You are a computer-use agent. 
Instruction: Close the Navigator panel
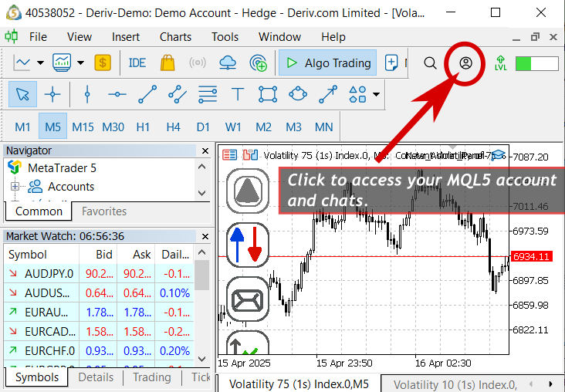(205, 150)
